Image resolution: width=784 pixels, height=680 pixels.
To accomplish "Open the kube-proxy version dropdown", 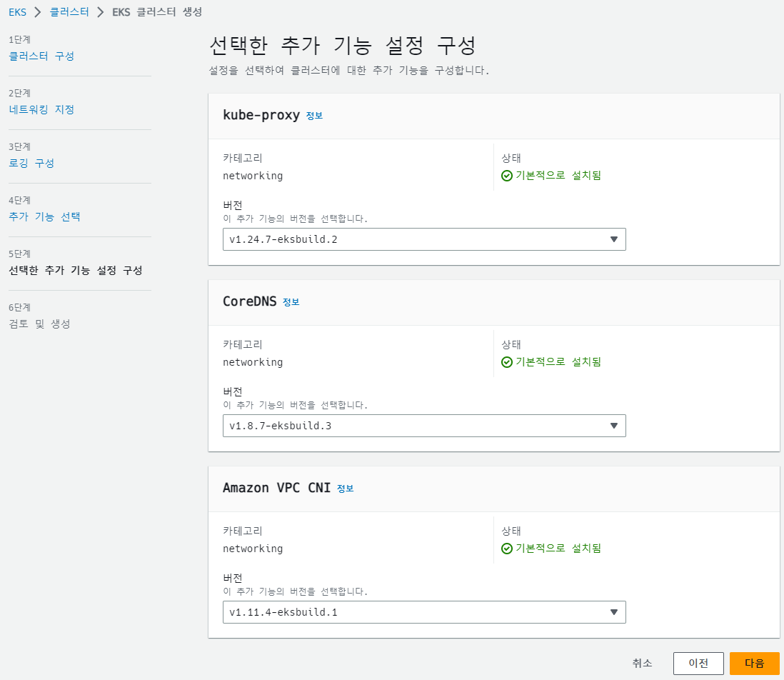I will tap(424, 239).
